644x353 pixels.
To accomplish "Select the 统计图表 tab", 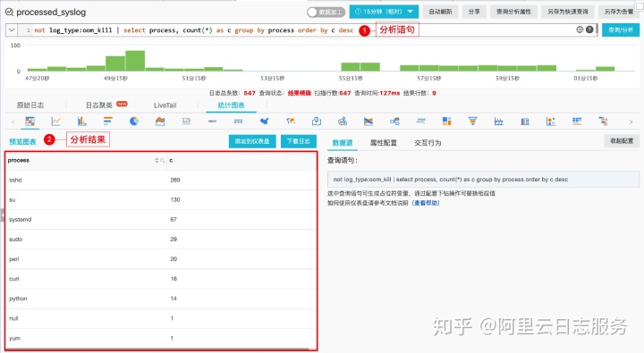I will 232,105.
